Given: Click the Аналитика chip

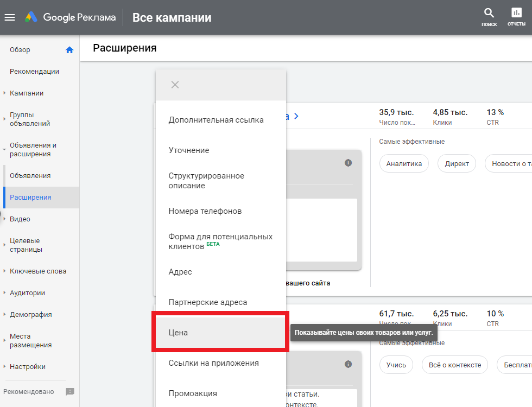Looking at the screenshot, I should (x=404, y=163).
